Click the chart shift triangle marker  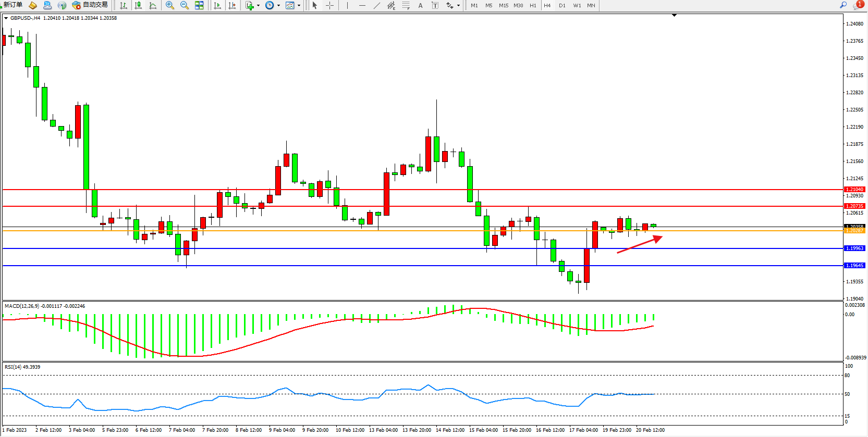[674, 16]
